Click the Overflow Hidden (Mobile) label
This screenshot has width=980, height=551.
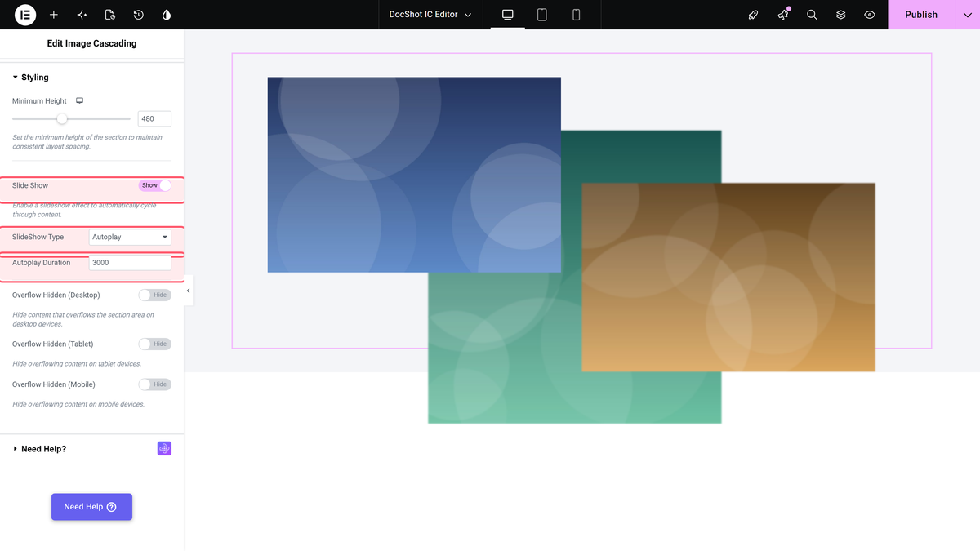pyautogui.click(x=54, y=384)
